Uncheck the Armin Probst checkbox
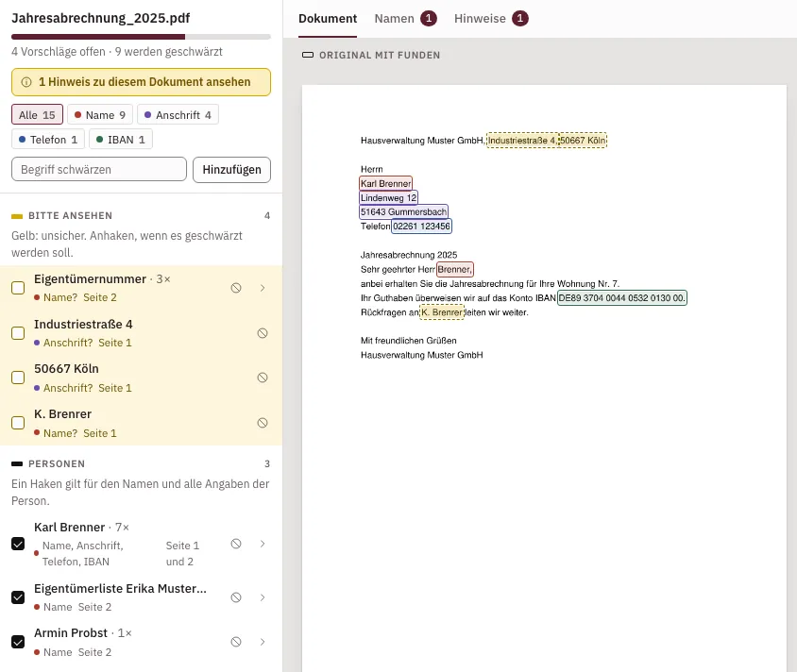The height and width of the screenshot is (672, 797). [x=18, y=642]
